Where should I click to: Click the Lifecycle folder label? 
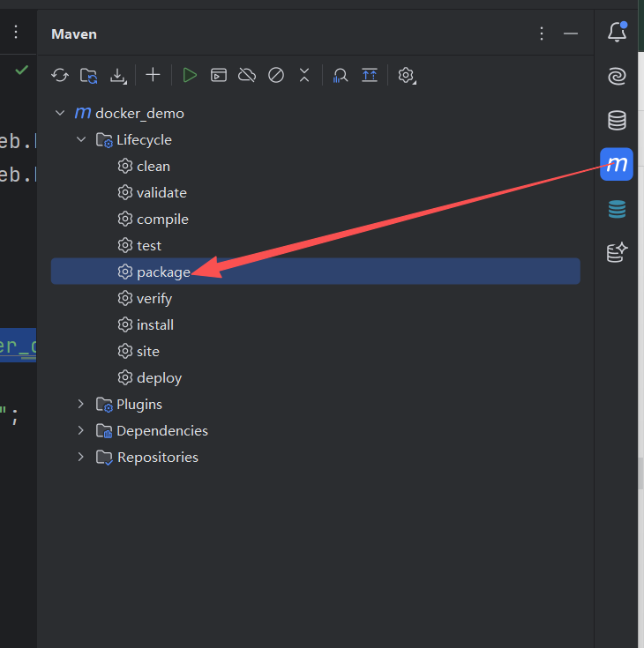144,139
